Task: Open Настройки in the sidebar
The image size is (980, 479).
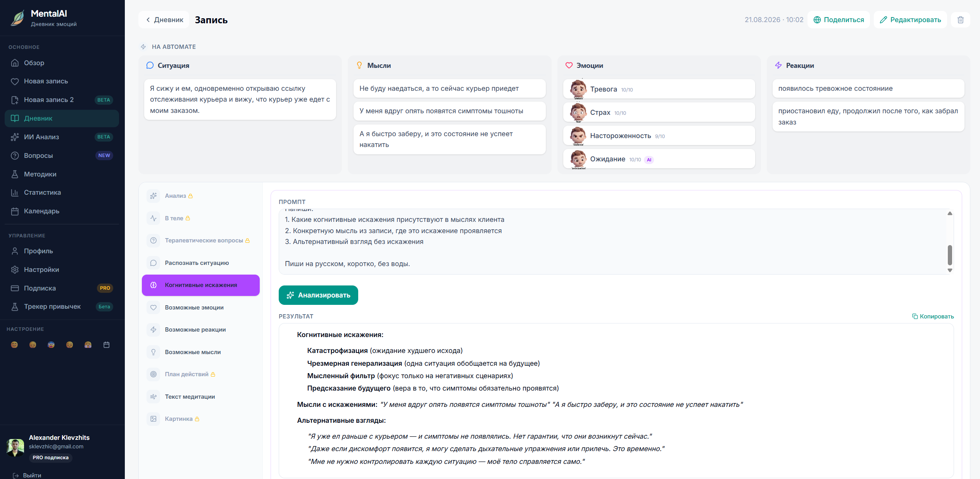Action: coord(62,270)
